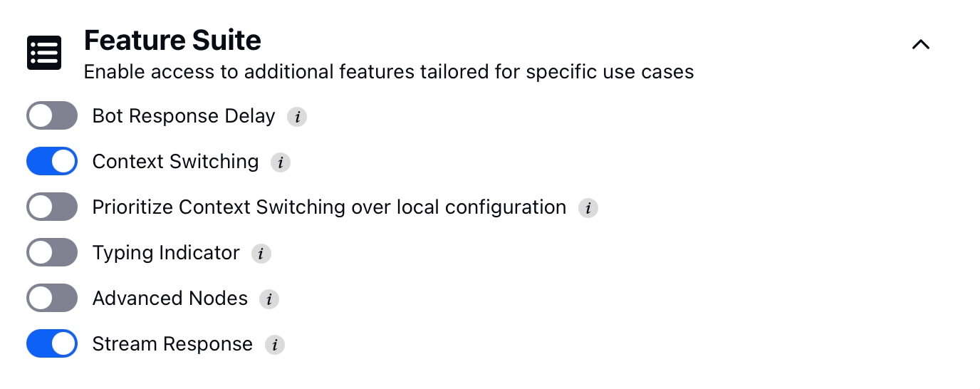The width and height of the screenshot is (980, 389).
Task: Click the Stream Response label
Action: 172,344
